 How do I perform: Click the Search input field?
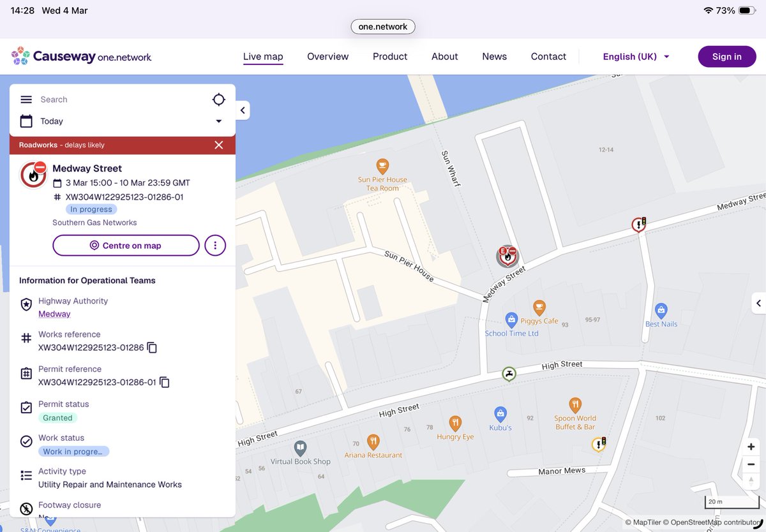[x=121, y=100]
